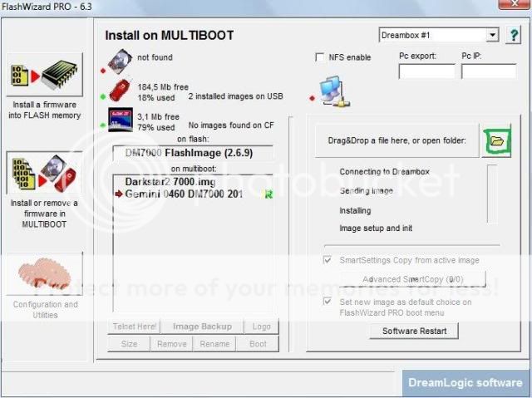
Task: Select Install or remove firmware in MULTIBOOT icon
Action: click(x=44, y=173)
